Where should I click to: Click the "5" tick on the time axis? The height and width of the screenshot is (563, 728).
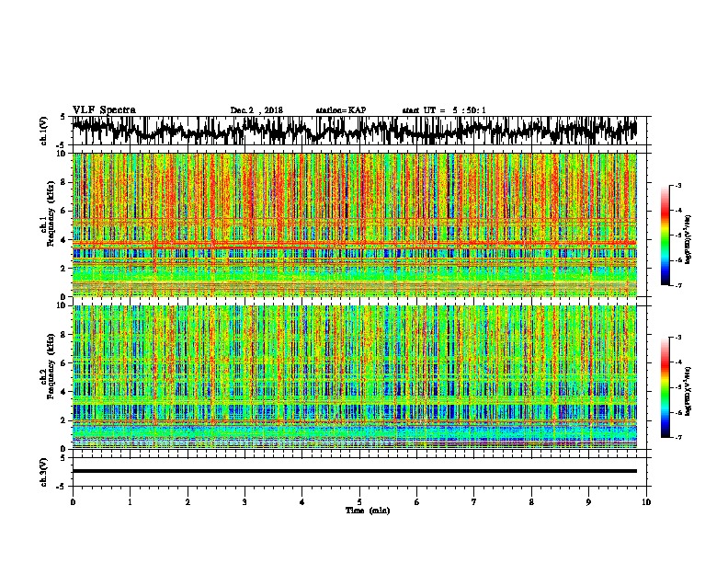[x=359, y=502]
